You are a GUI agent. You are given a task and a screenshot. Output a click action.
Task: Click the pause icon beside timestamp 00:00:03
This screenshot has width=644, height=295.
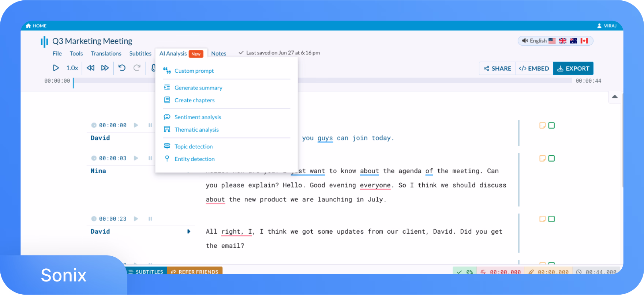(x=150, y=158)
